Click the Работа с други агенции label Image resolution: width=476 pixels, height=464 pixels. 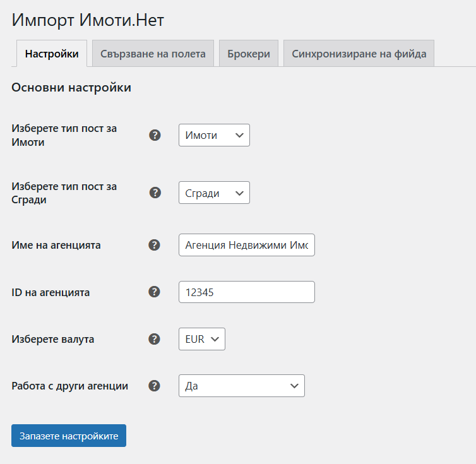pos(70,386)
